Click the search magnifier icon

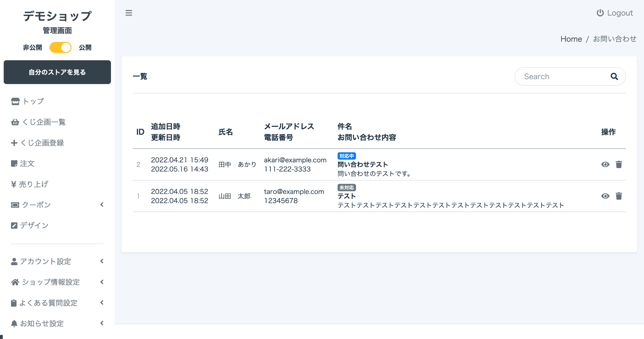pos(614,76)
